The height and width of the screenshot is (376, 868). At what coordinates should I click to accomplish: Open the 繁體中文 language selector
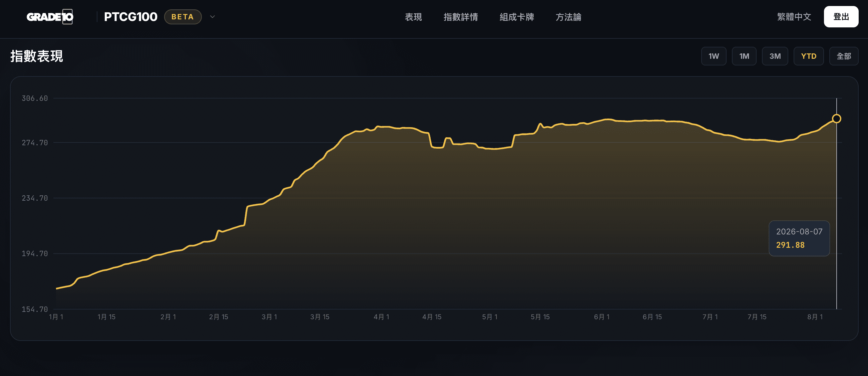794,16
